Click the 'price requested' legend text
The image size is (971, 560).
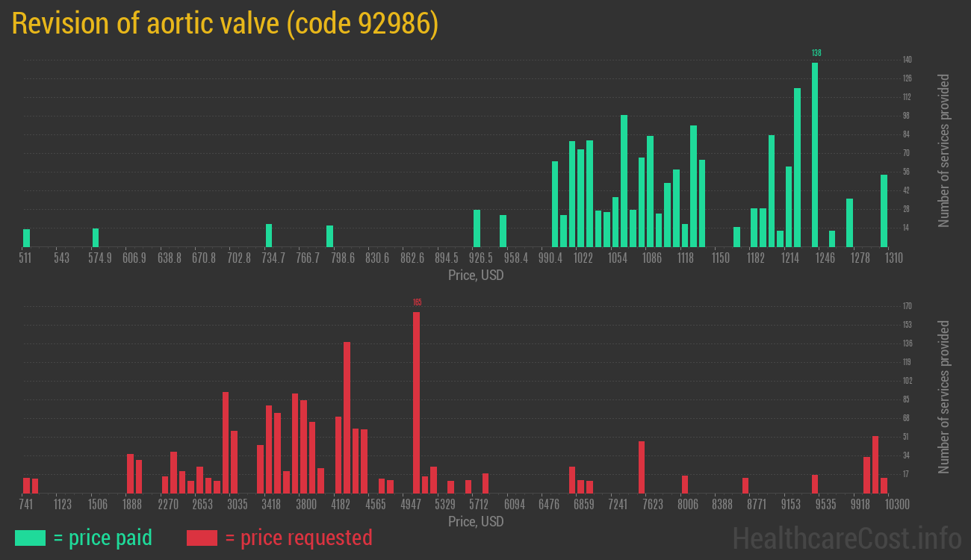pos(298,538)
